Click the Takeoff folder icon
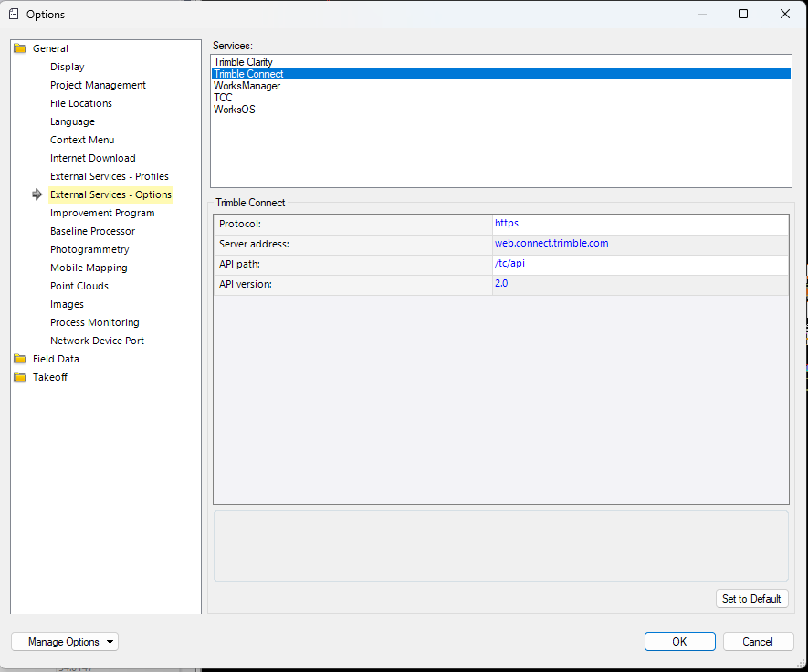 20,377
